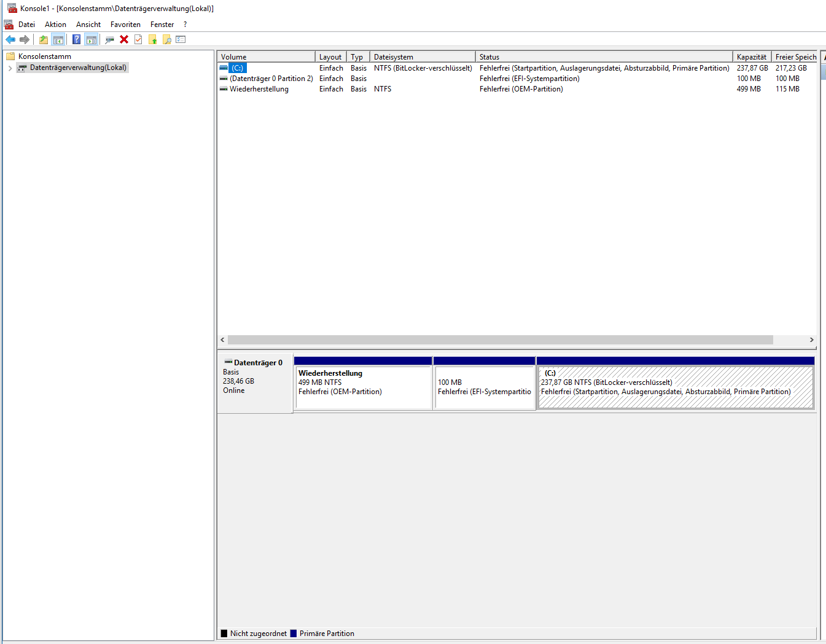
Task: Click the checklist settings toolbar icon
Action: pyautogui.click(x=181, y=39)
